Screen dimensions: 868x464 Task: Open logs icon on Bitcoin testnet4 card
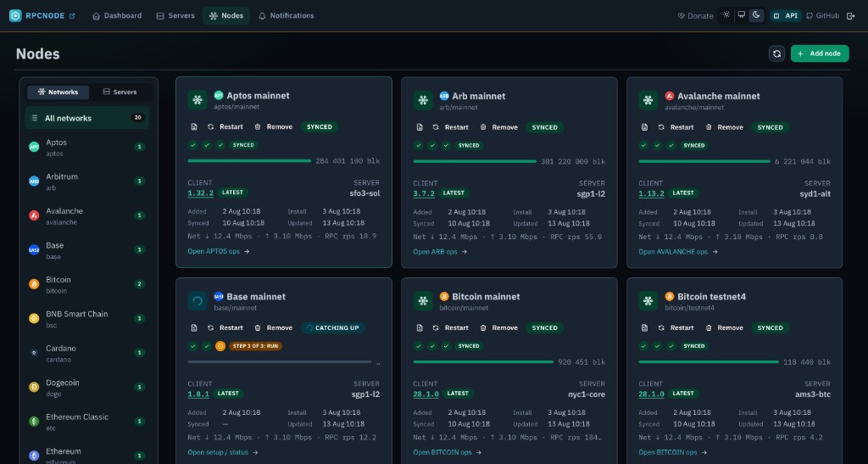[644, 327]
